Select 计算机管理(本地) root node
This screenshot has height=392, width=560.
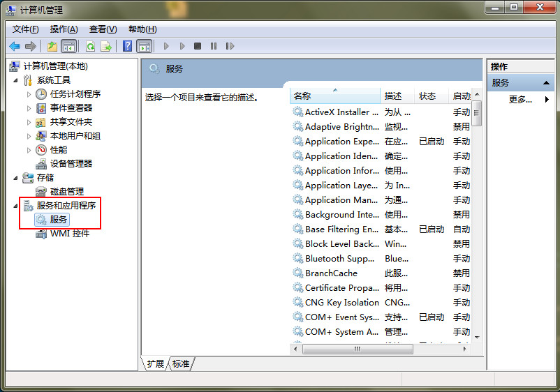click(x=55, y=66)
